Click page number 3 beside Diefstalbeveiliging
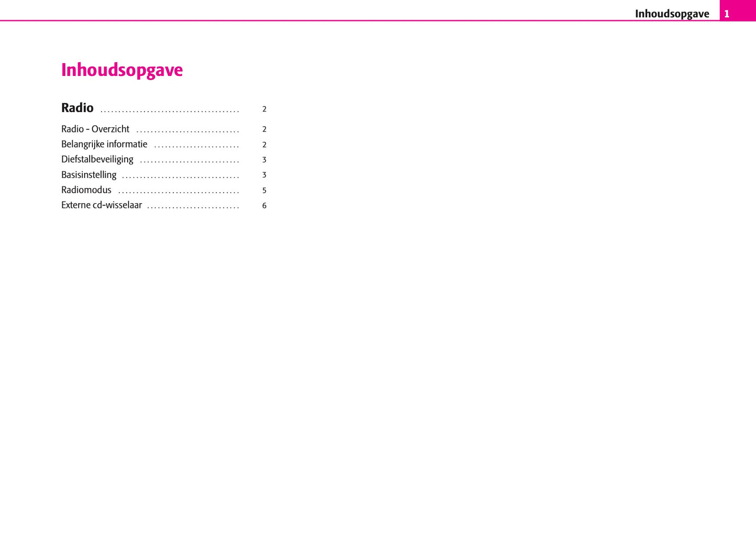This screenshot has width=756, height=533. 264,160
